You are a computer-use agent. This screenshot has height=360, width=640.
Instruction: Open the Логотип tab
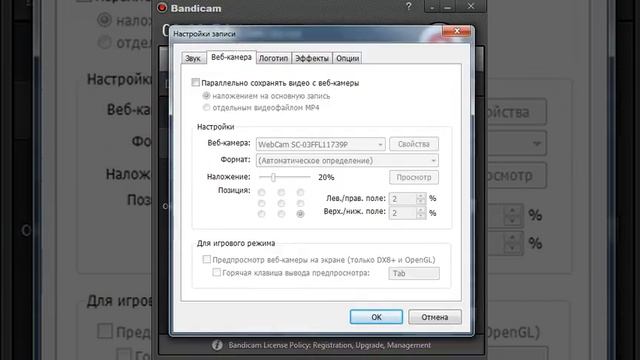[273, 58]
